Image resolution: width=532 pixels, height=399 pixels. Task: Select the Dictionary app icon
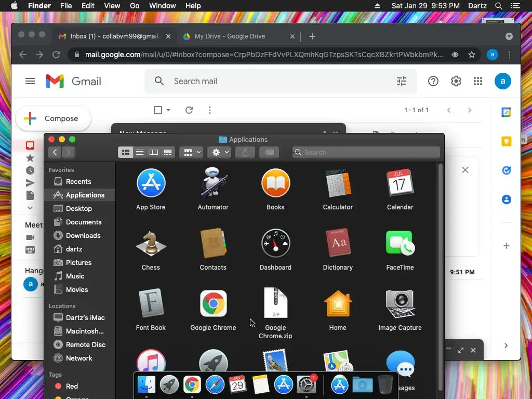click(338, 243)
